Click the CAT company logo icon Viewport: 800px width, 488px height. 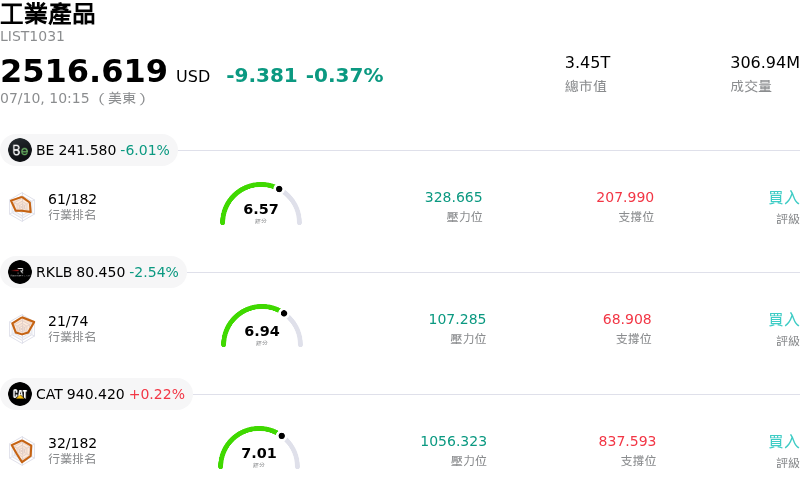click(x=20, y=394)
